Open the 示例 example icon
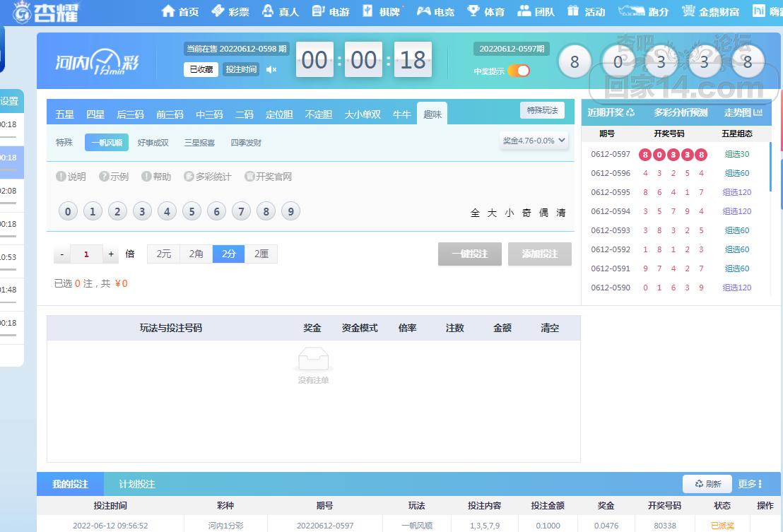Image resolution: width=783 pixels, height=532 pixels. click(104, 177)
